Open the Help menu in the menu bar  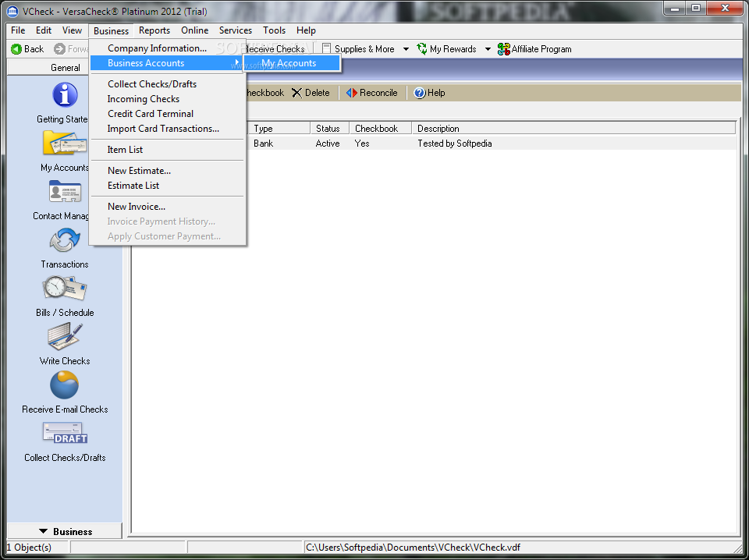(306, 30)
